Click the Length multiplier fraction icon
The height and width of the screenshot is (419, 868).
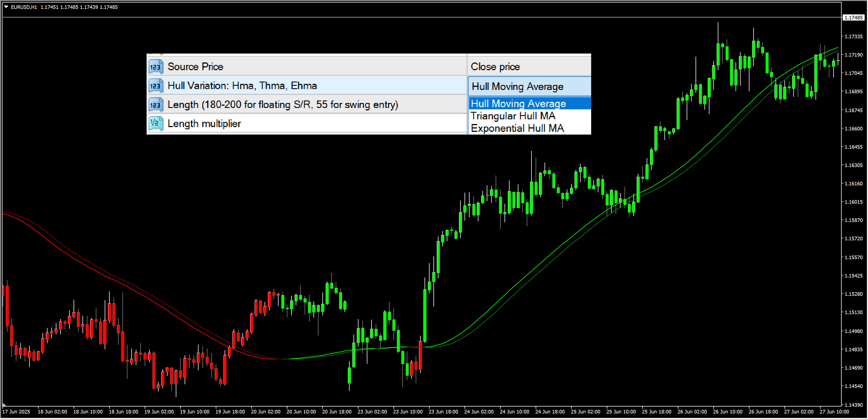(x=156, y=123)
